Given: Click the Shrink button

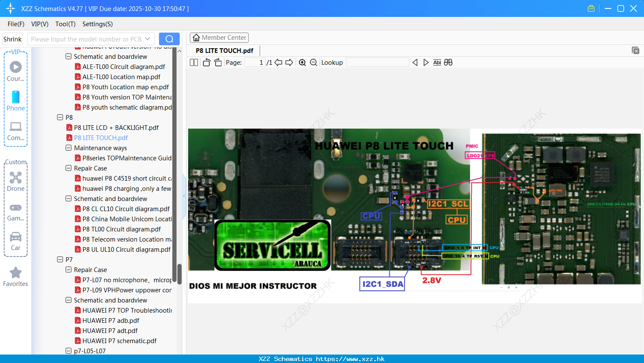Looking at the screenshot, I should coord(13,39).
